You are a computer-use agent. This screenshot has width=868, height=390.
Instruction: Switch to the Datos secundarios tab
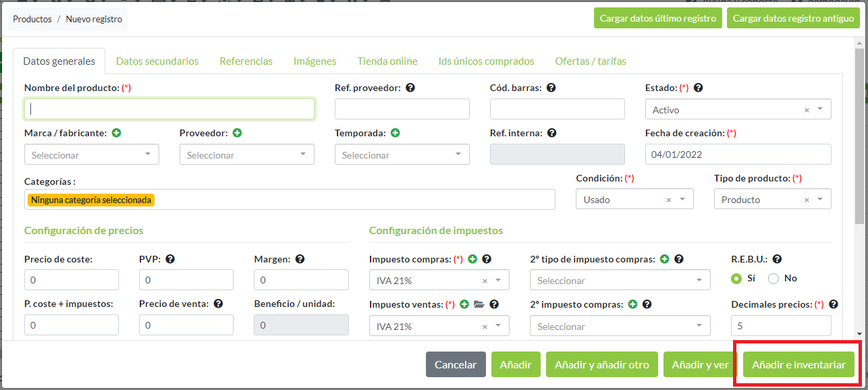tap(157, 61)
